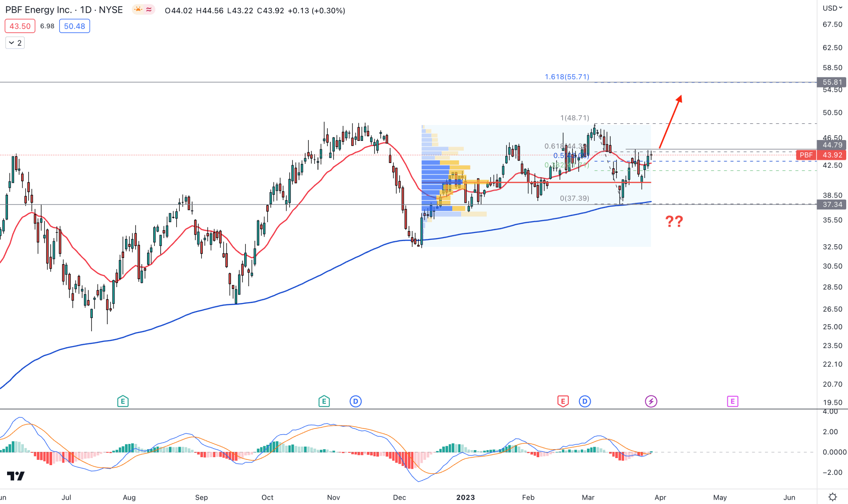Image resolution: width=848 pixels, height=504 pixels.
Task: Click the green earnings E marker near November
Action: (324, 401)
